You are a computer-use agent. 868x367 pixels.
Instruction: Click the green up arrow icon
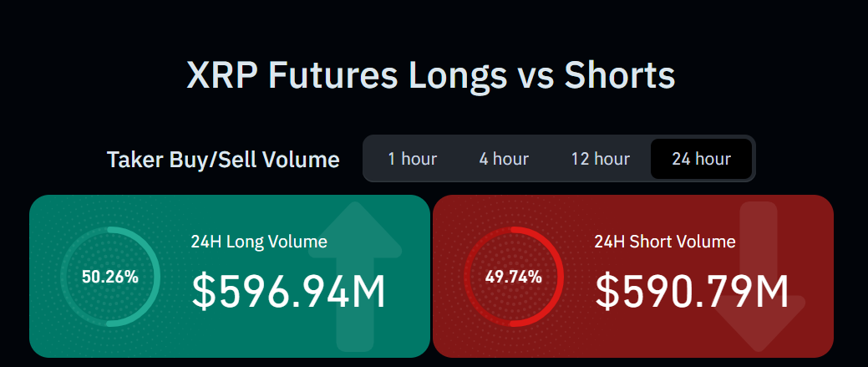[x=355, y=277]
